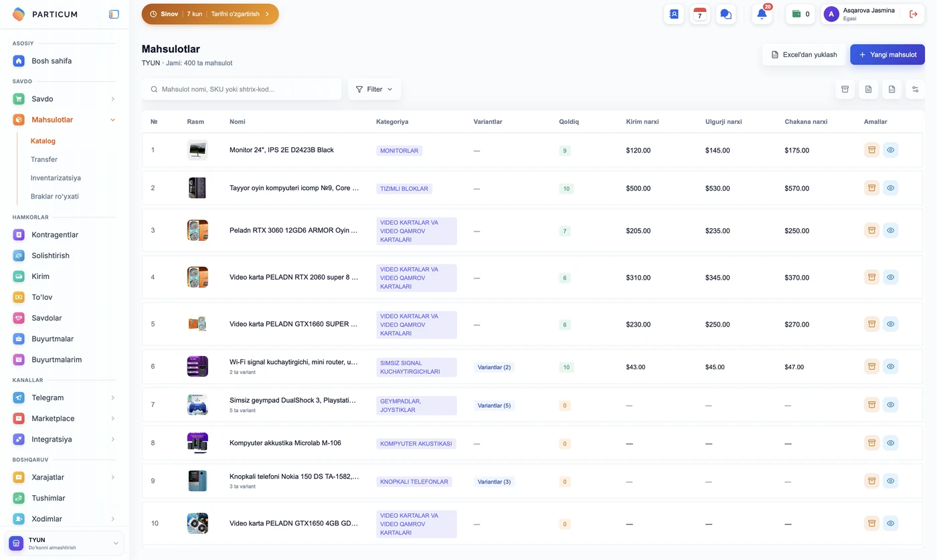Open the calendar icon showing 7

[x=700, y=14]
